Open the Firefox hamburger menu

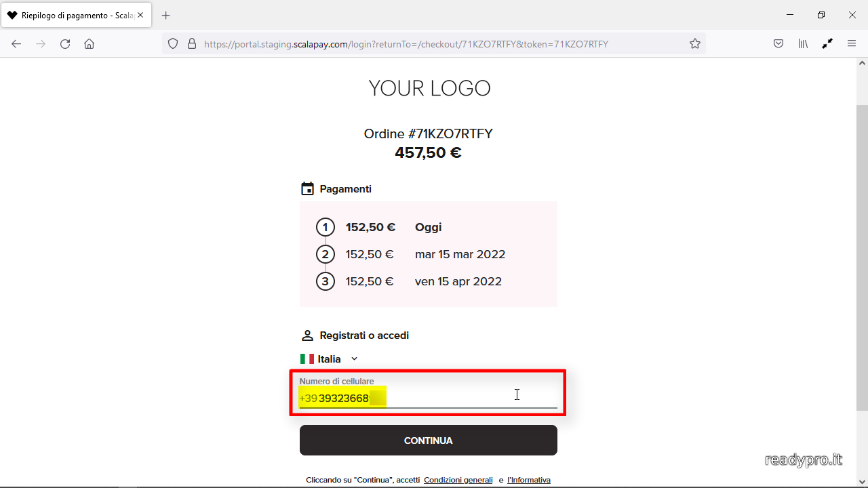[x=852, y=44]
